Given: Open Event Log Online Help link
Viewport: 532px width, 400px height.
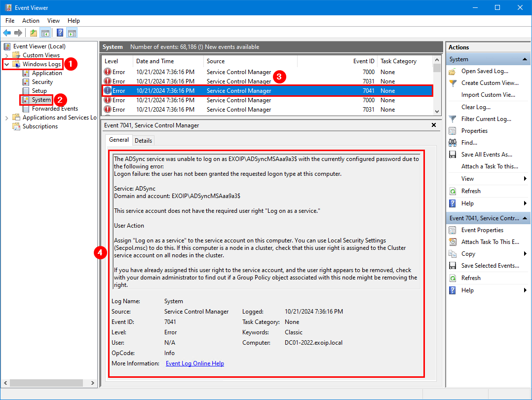Looking at the screenshot, I should (x=194, y=363).
